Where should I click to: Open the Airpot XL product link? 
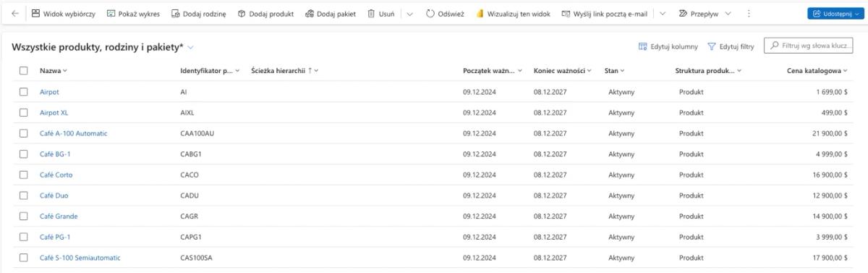pyautogui.click(x=54, y=113)
